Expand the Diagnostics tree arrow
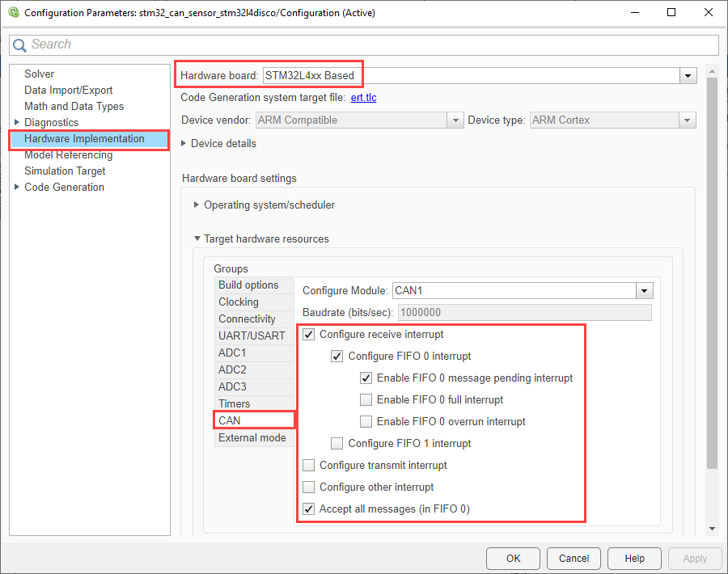This screenshot has height=574, width=728. coord(17,122)
